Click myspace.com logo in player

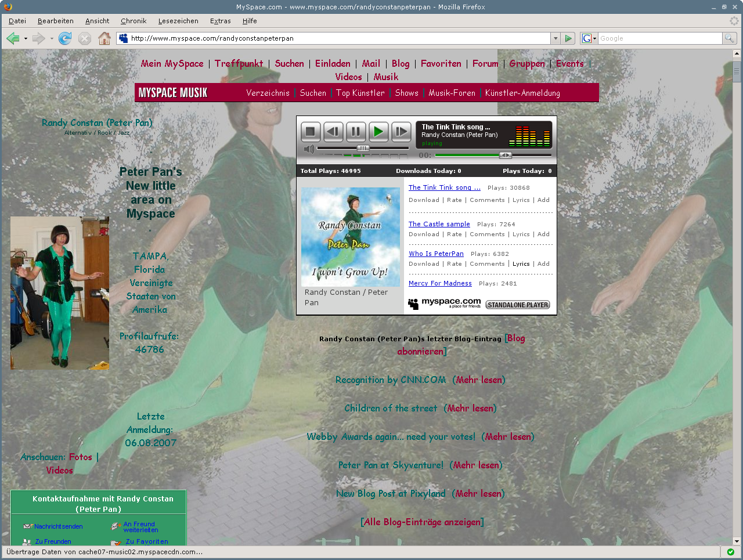tap(445, 303)
